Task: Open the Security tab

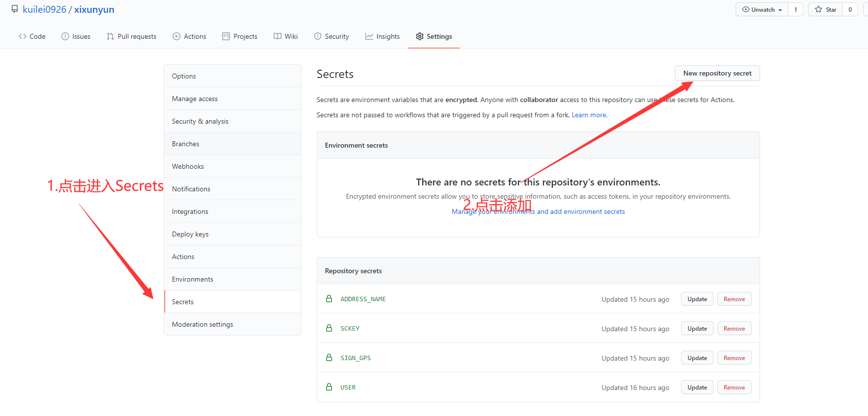Action: tap(332, 36)
